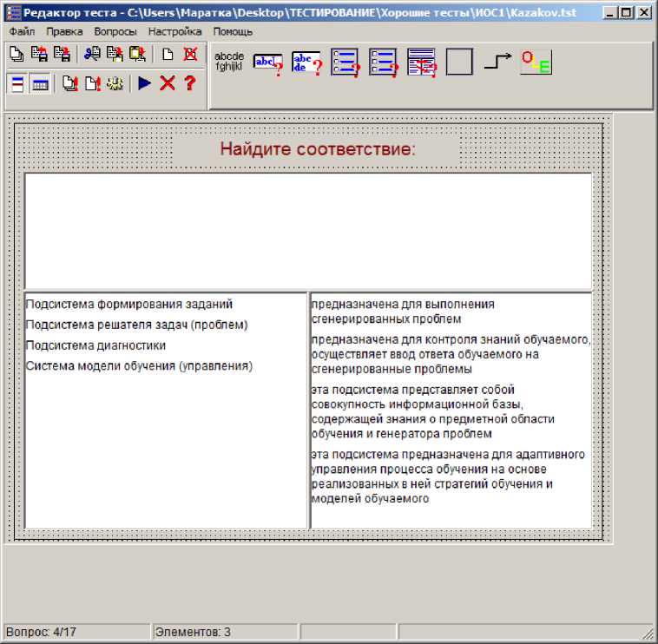The height and width of the screenshot is (644, 658).
Task: Insert multi-line text input question element
Action: 307,63
